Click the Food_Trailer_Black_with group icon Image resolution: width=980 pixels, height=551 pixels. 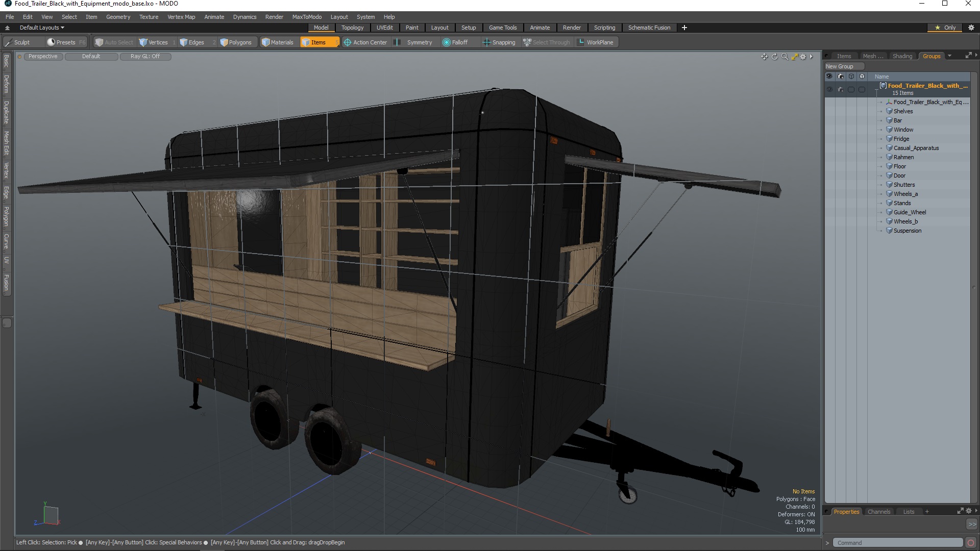(883, 86)
